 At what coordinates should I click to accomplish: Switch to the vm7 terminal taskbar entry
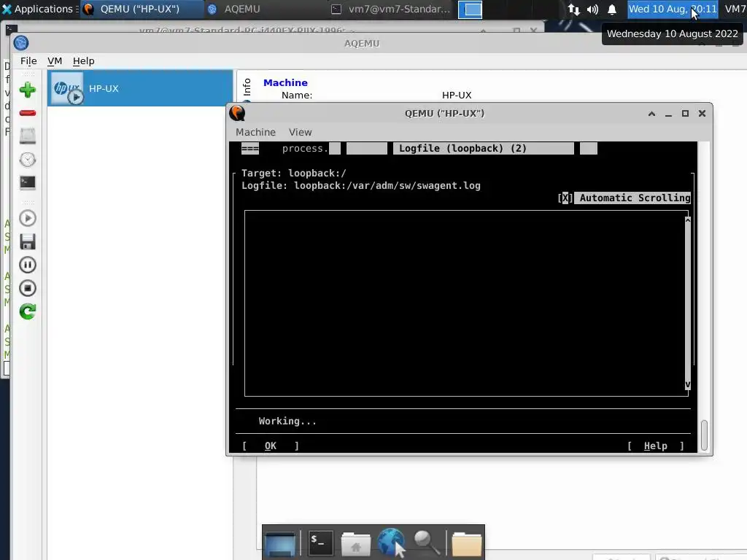391,9
